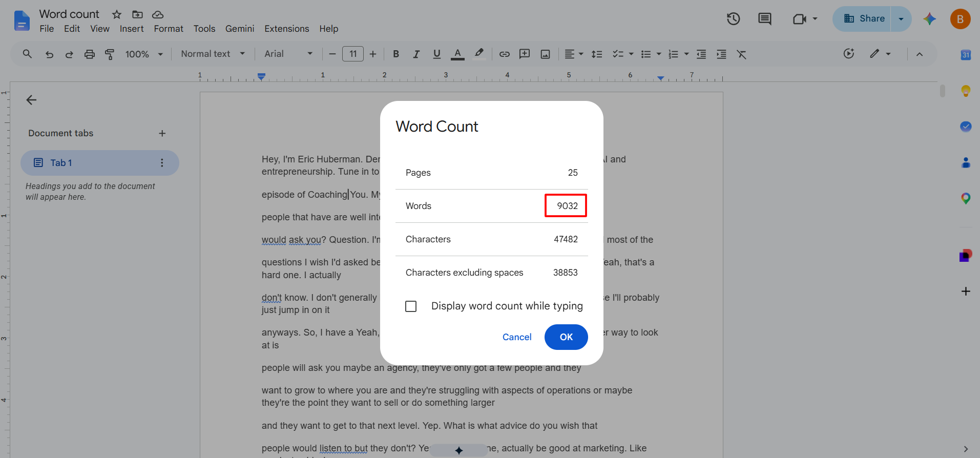Open version history clock icon
The height and width of the screenshot is (458, 980).
734,19
